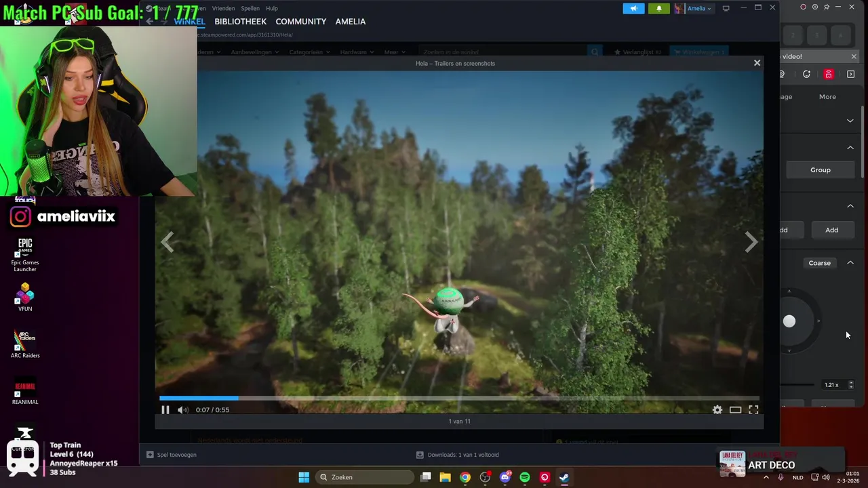
Task: Expand the collapsed section in right panel
Action: [850, 121]
